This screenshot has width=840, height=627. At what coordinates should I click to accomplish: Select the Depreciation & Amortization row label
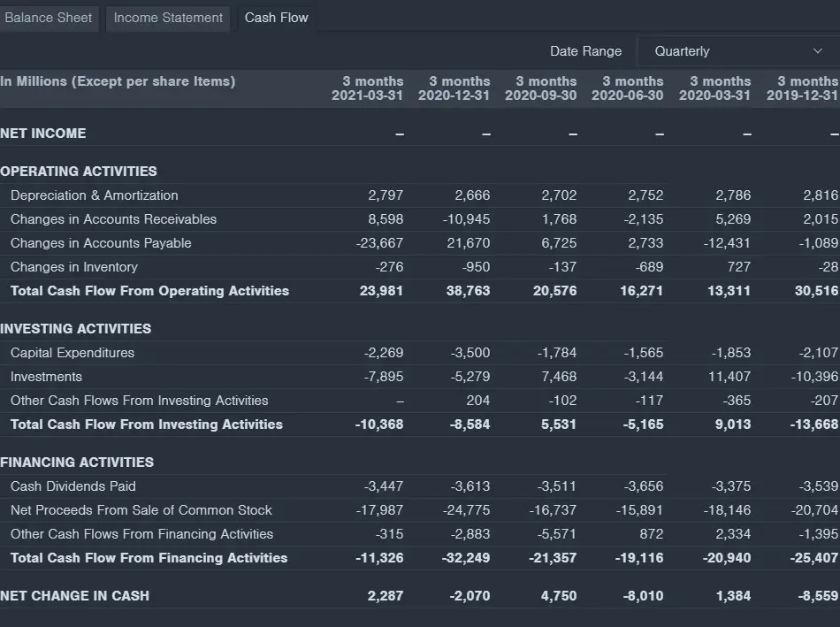coord(95,195)
